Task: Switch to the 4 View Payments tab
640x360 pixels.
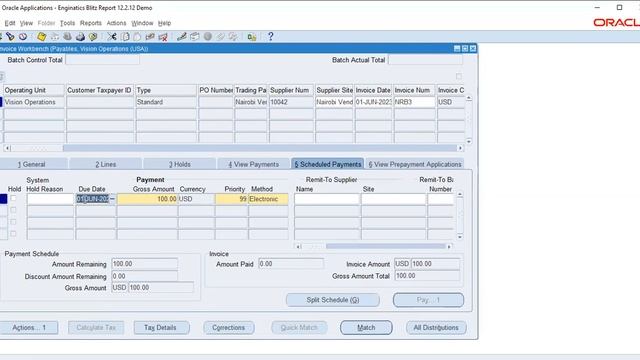Action: tap(253, 164)
